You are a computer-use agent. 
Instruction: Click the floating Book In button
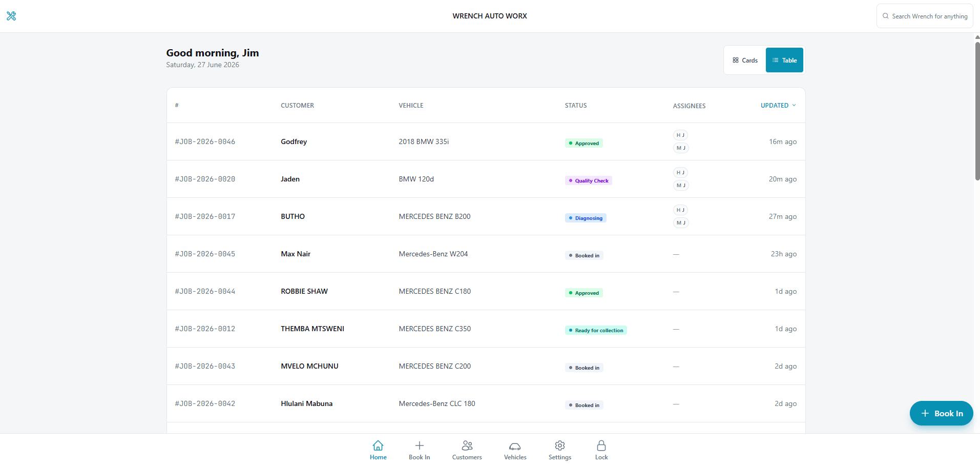[x=941, y=413]
